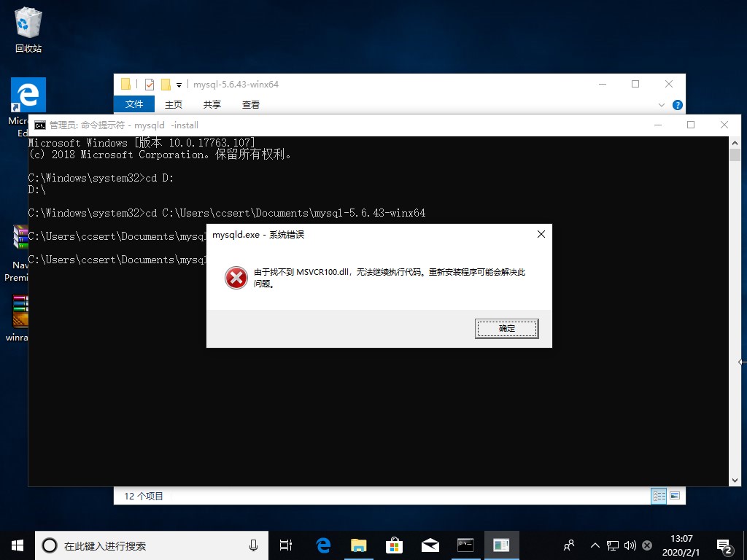
Task: Minimize the mysql-5.6.43-winx64 Explorer window
Action: pyautogui.click(x=603, y=85)
